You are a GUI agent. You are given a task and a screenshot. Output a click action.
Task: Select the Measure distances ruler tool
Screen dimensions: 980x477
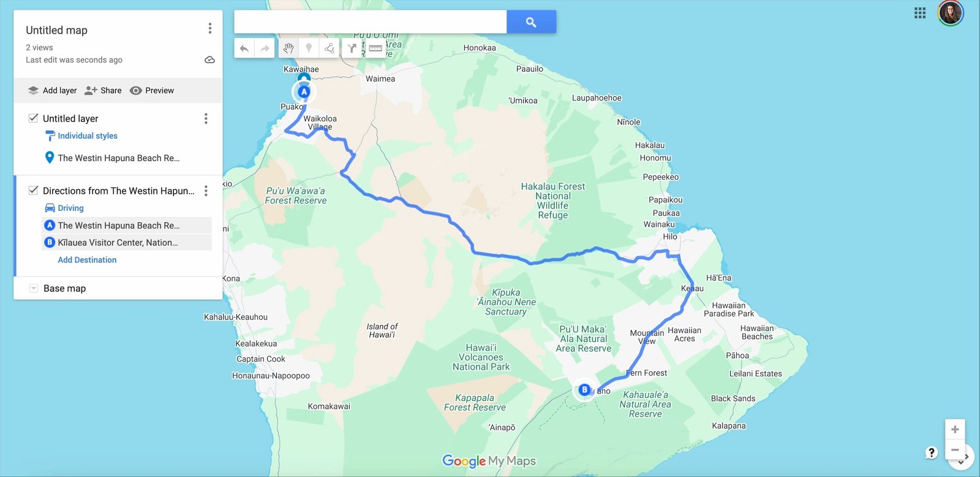pos(375,48)
